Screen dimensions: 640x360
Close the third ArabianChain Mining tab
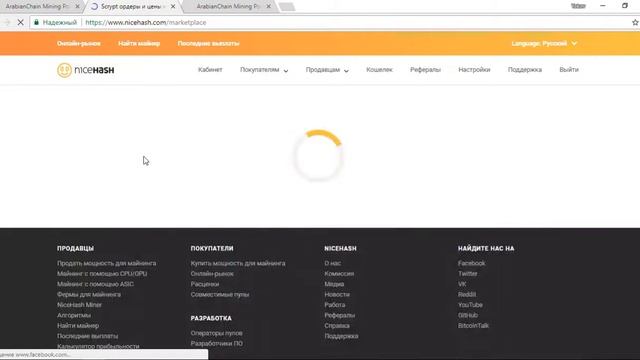click(268, 7)
